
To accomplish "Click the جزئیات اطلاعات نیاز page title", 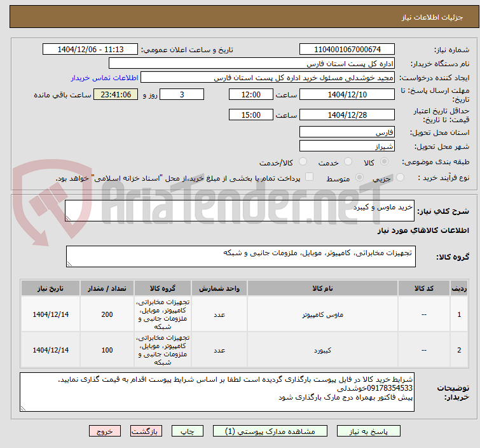I will pyautogui.click(x=432, y=17).
